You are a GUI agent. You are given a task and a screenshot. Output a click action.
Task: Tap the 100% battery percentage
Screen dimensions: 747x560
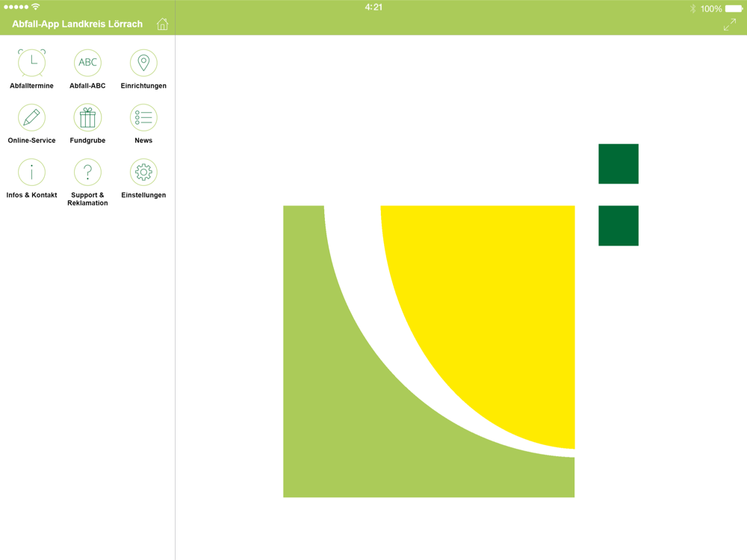click(711, 8)
